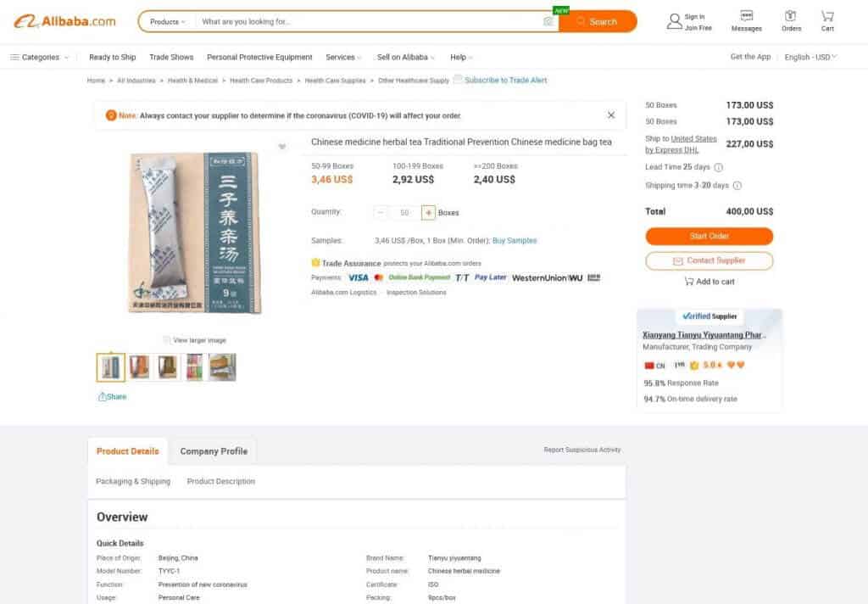The image size is (868, 604).
Task: Select fourth product thumbnail
Action: [194, 367]
